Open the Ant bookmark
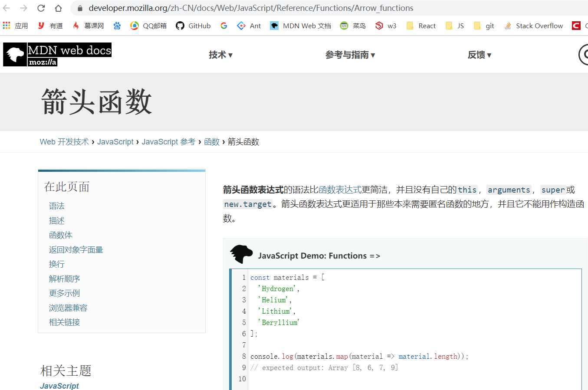The width and height of the screenshot is (588, 390). point(249,26)
